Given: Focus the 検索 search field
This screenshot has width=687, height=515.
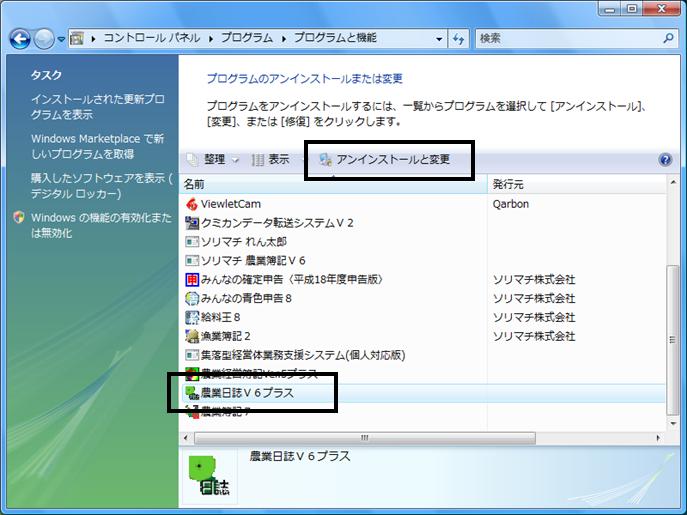Looking at the screenshot, I should 570,39.
